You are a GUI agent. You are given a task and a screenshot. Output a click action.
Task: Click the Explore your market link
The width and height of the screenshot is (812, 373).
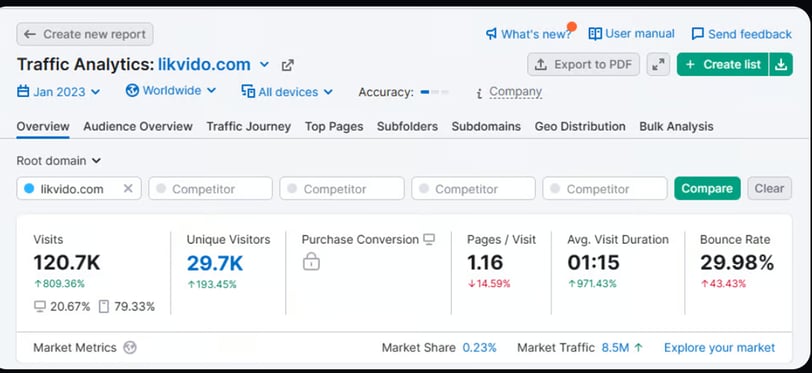719,348
